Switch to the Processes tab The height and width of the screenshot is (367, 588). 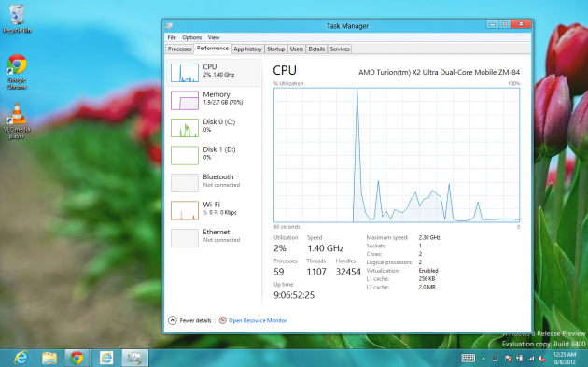[x=179, y=49]
